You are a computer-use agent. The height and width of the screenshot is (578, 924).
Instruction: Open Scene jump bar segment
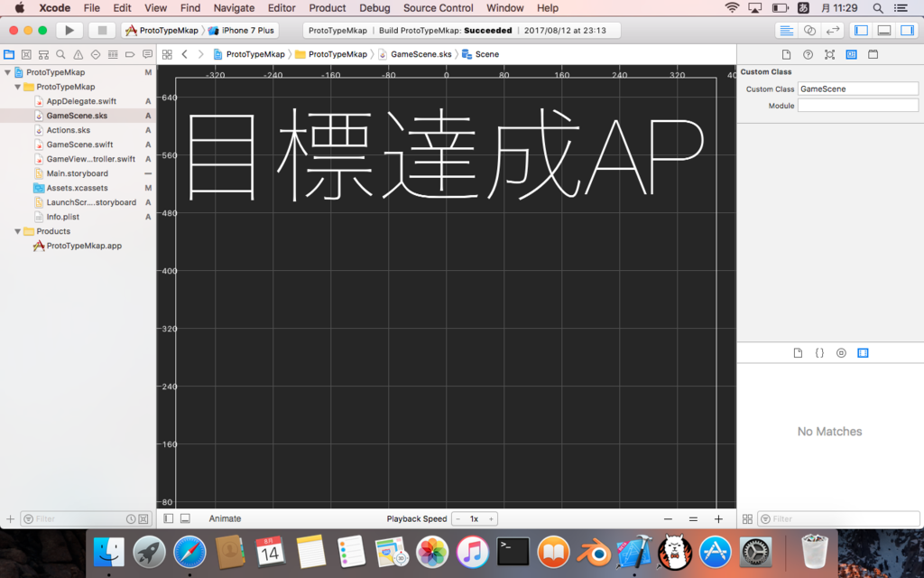click(x=480, y=54)
